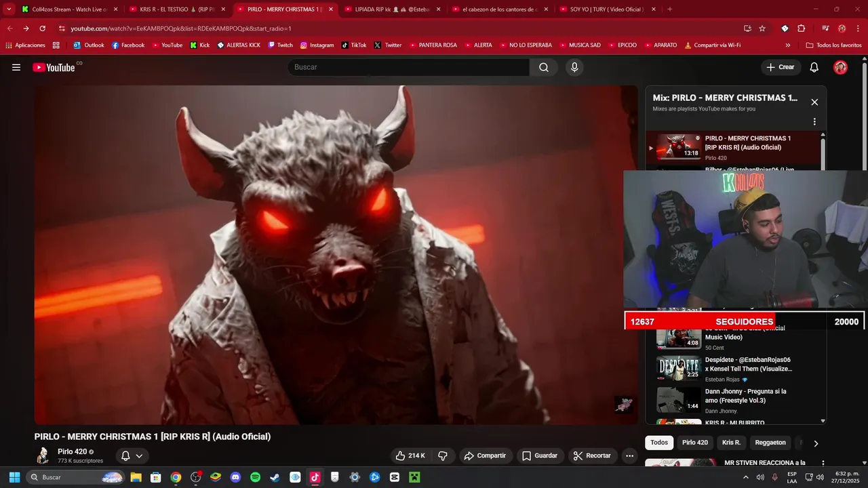868x488 pixels.
Task: Click the search magnifier button
Action: pos(544,67)
